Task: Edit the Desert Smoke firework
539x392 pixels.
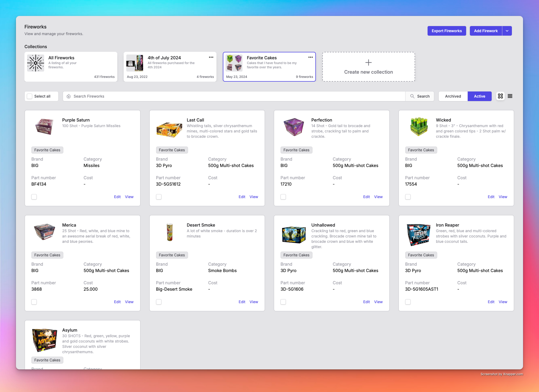Action: [x=242, y=302]
